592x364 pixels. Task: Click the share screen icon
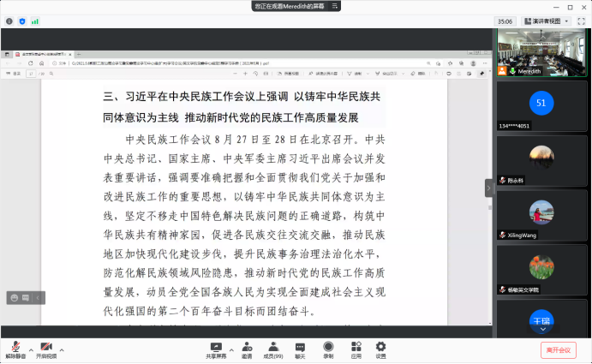pyautogui.click(x=216, y=346)
